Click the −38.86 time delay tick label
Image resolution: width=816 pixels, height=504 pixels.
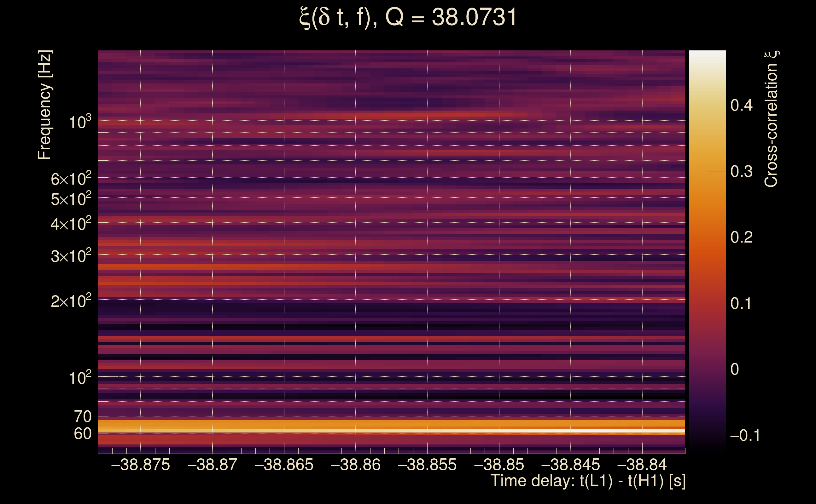point(355,465)
